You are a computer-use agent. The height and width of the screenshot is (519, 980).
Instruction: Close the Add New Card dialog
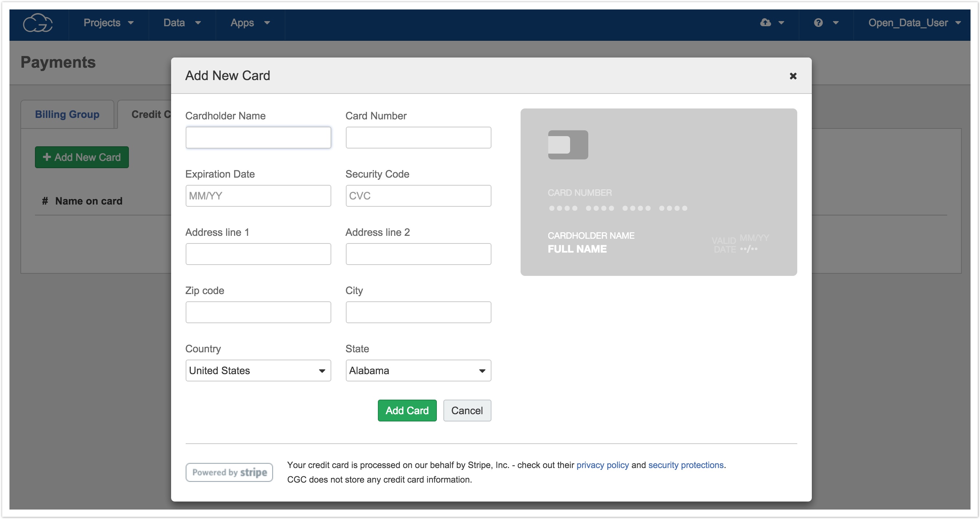[x=793, y=76]
